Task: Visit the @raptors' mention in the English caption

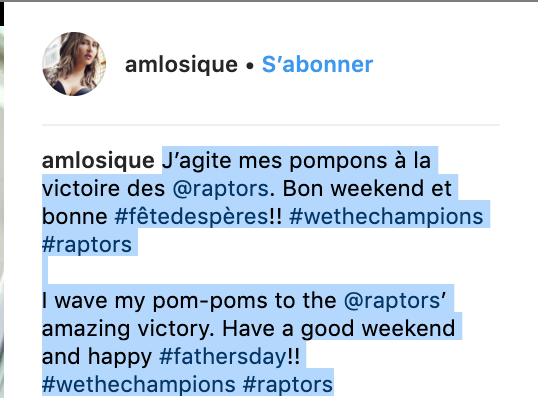Action: click(x=395, y=301)
